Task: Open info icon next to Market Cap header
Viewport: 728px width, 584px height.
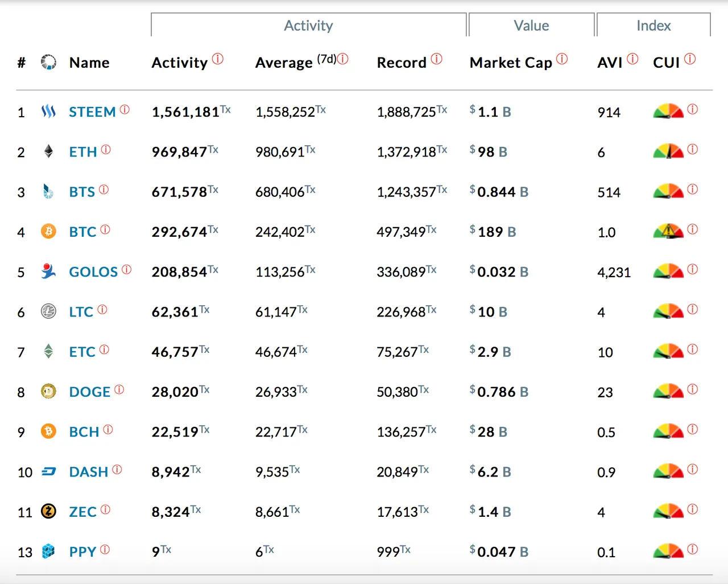Action: click(x=562, y=59)
